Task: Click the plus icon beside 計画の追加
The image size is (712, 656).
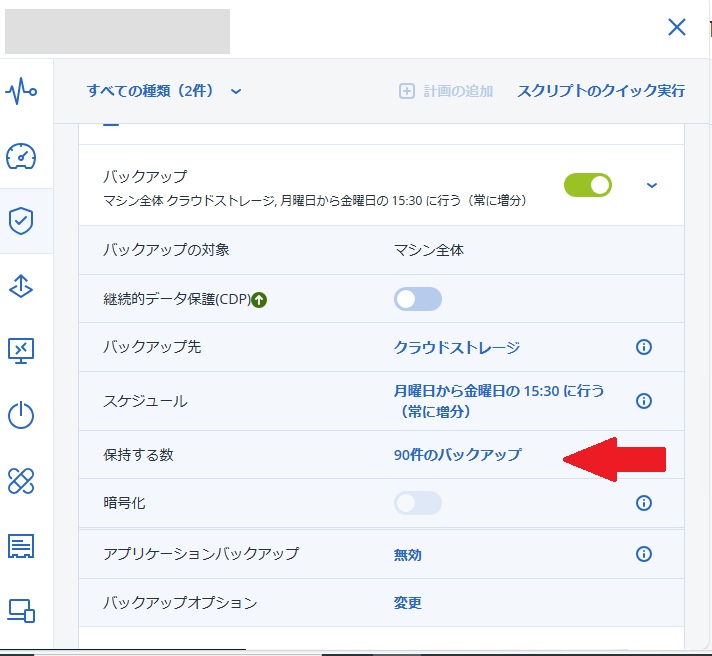Action: (x=406, y=91)
